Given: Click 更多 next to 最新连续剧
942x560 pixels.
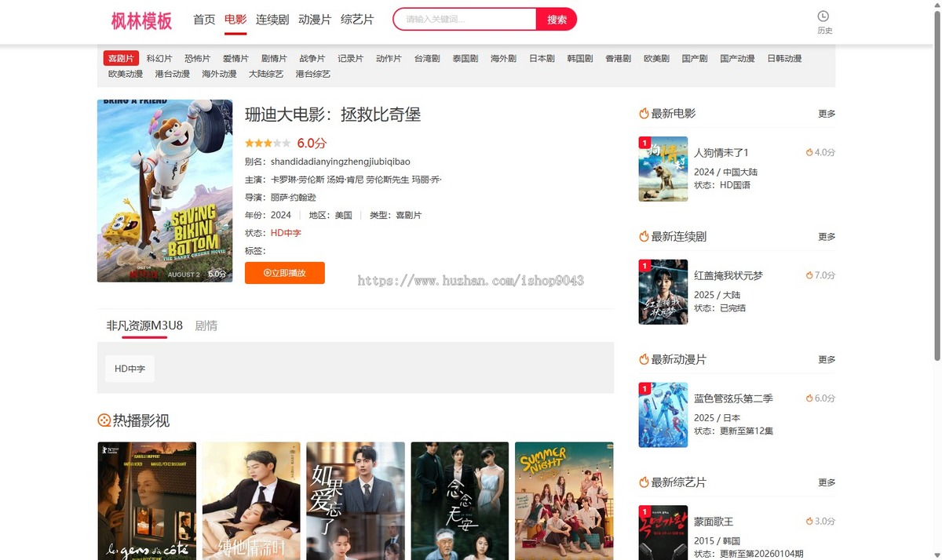Looking at the screenshot, I should pyautogui.click(x=827, y=237).
